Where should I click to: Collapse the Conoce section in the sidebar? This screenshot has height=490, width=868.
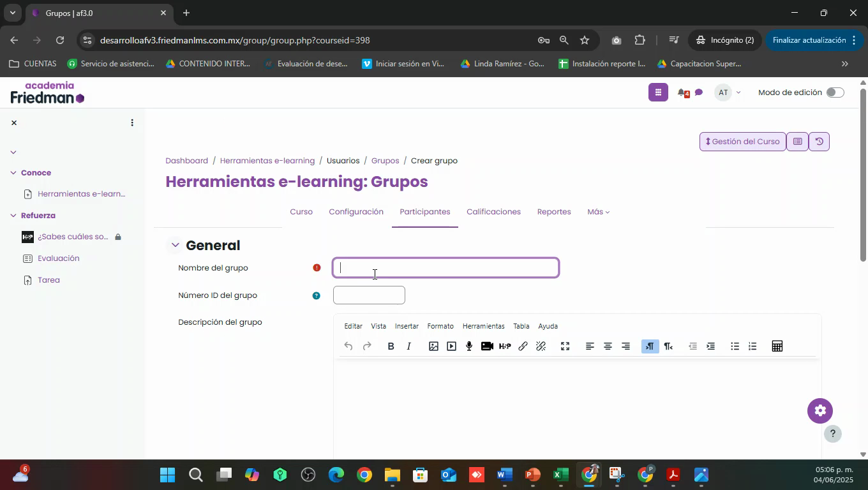[x=13, y=173]
